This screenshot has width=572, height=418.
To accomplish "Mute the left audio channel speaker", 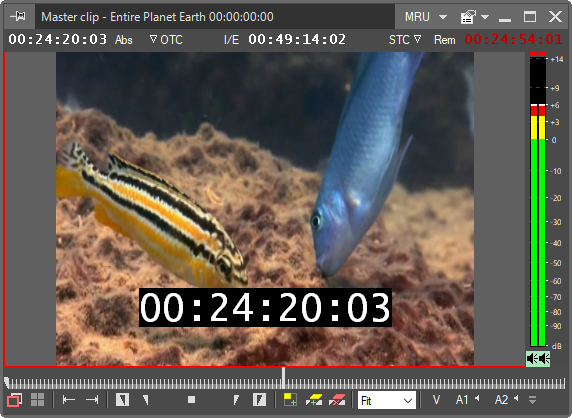I will coord(532,359).
